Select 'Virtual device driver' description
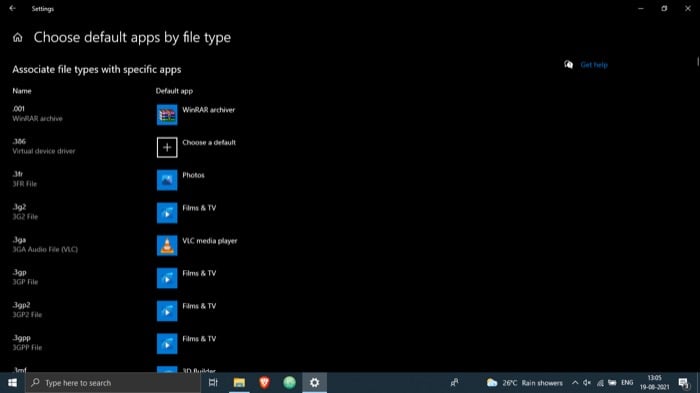700x393 pixels. (x=44, y=151)
